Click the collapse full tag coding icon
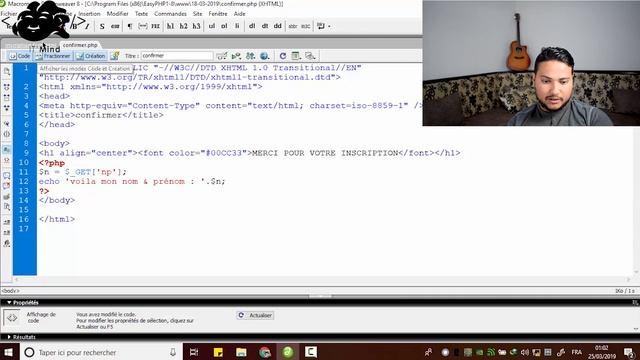Image resolution: width=640 pixels, height=360 pixels. [7, 87]
